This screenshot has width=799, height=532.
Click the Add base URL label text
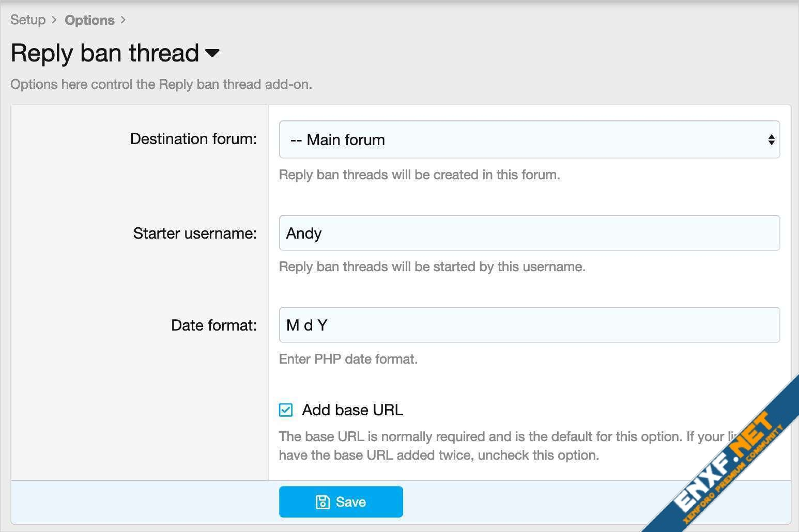coord(352,410)
